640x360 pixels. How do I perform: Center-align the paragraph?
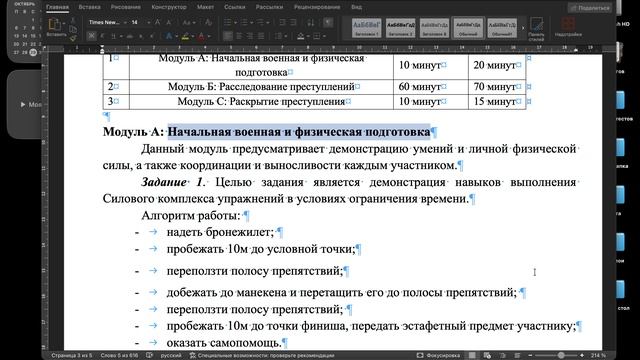(x=239, y=36)
